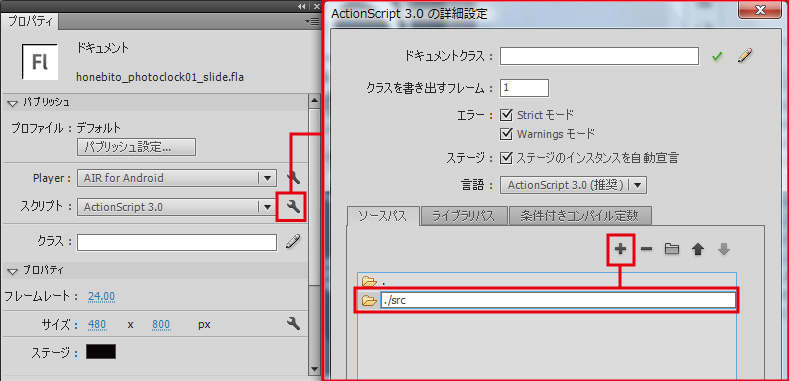This screenshot has height=381, width=789.
Task: Browse to path with folder icon
Action: click(672, 249)
